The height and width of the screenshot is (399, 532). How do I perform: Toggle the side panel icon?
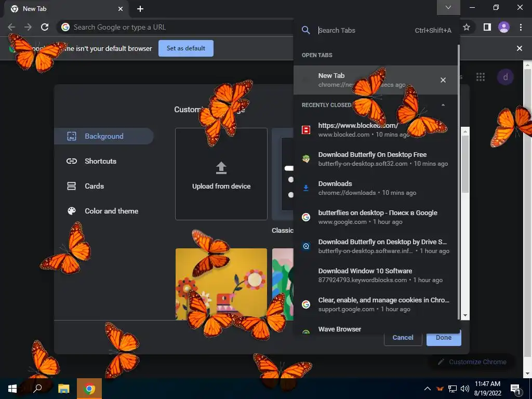(x=487, y=27)
